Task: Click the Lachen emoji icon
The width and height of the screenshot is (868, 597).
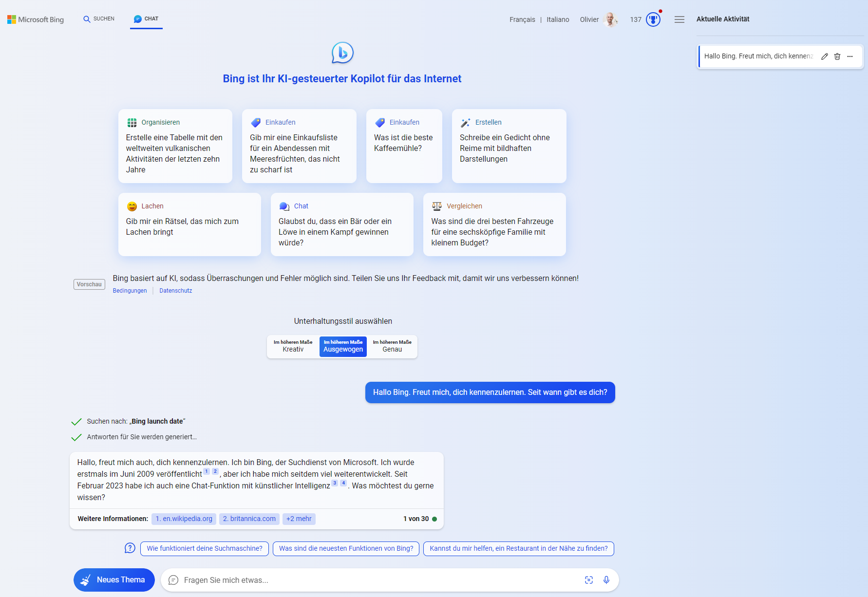Action: click(x=132, y=206)
